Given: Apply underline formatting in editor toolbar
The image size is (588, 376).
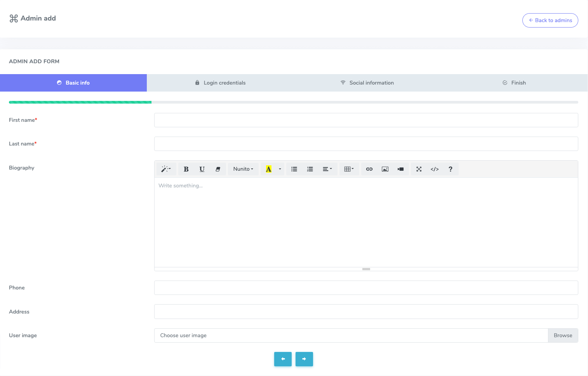Looking at the screenshot, I should 202,169.
